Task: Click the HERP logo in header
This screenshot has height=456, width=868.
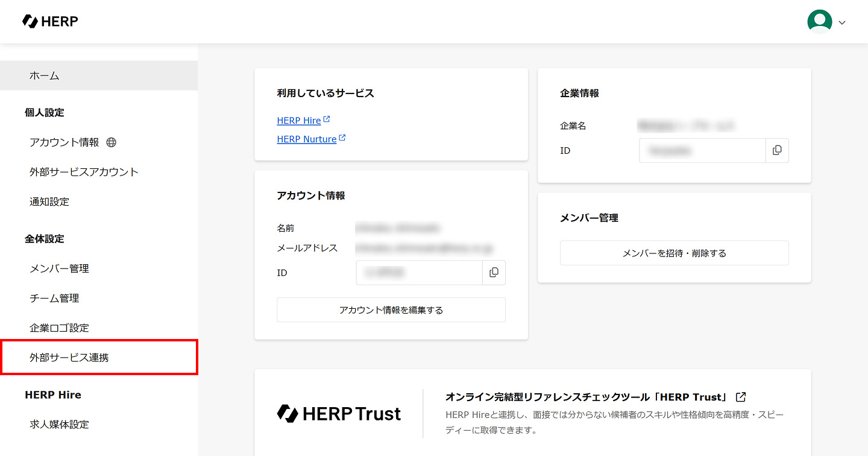Action: point(50,22)
